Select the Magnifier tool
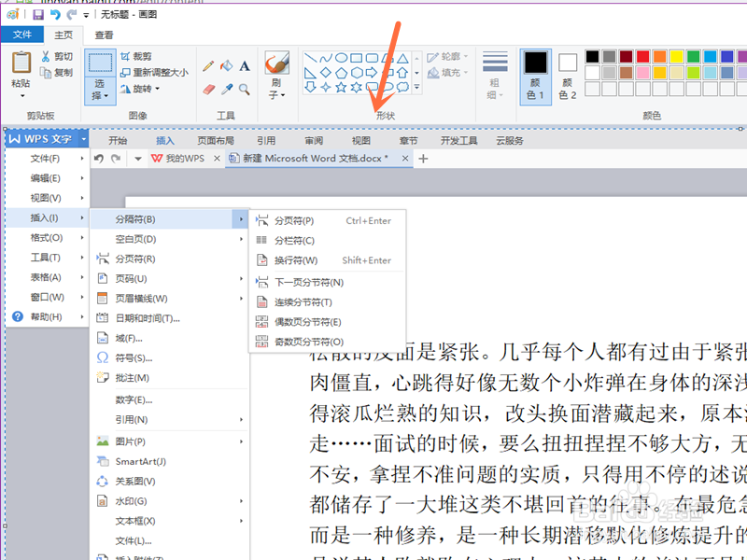The height and width of the screenshot is (560, 747). 244,88
